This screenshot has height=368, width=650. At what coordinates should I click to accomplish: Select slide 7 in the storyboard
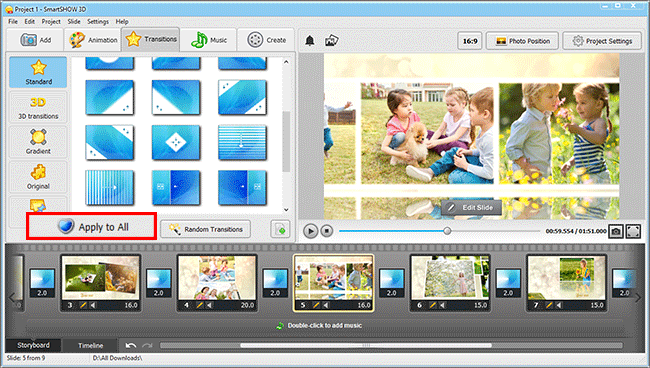pos(567,282)
